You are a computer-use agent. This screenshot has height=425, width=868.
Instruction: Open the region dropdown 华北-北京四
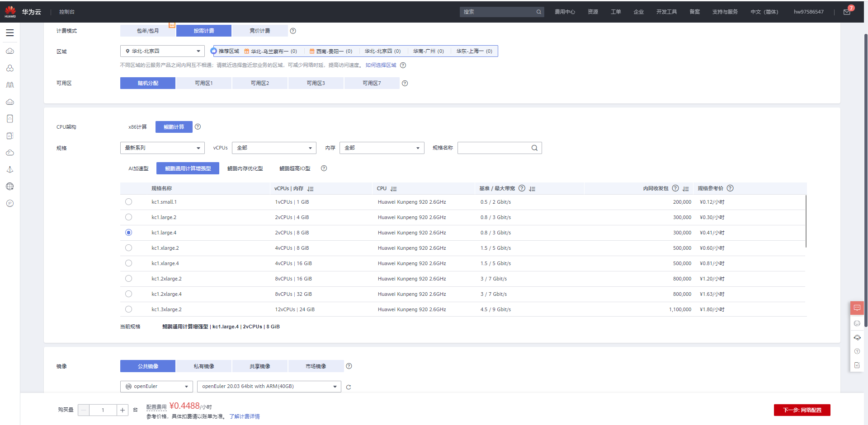coord(162,51)
